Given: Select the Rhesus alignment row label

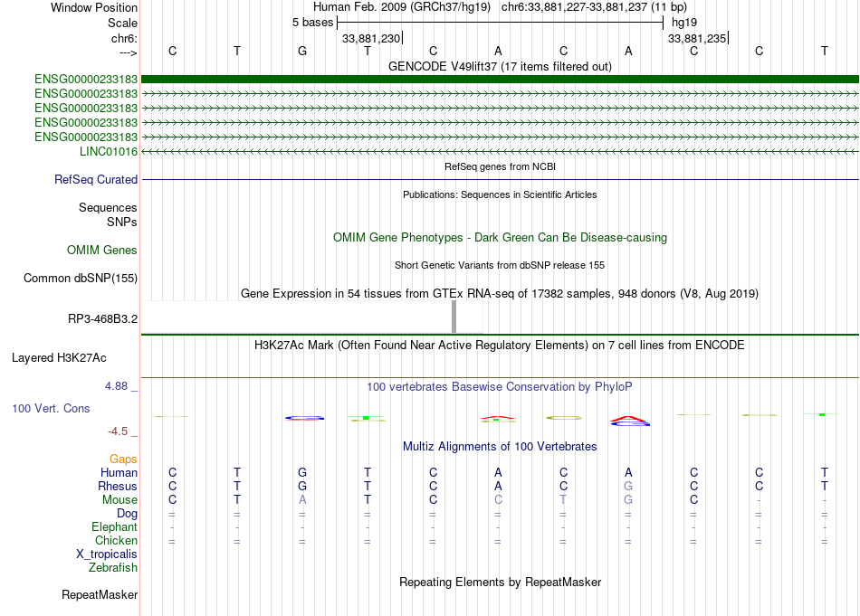Looking at the screenshot, I should tap(118, 486).
